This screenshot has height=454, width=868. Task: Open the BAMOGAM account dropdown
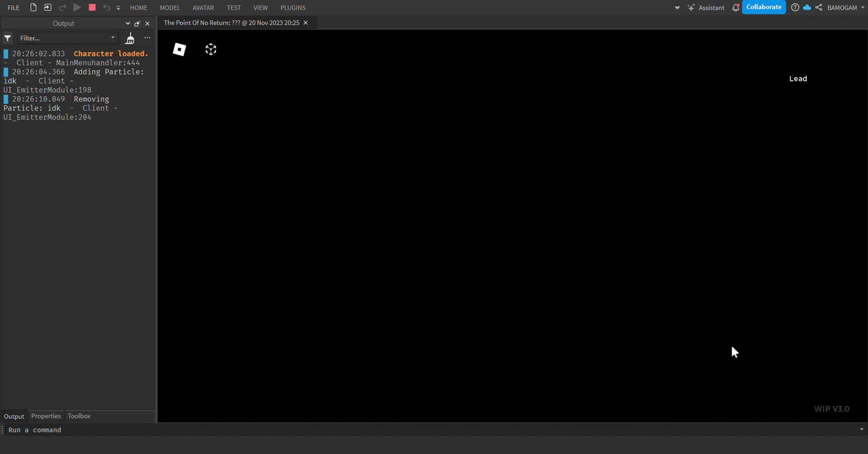pyautogui.click(x=846, y=8)
